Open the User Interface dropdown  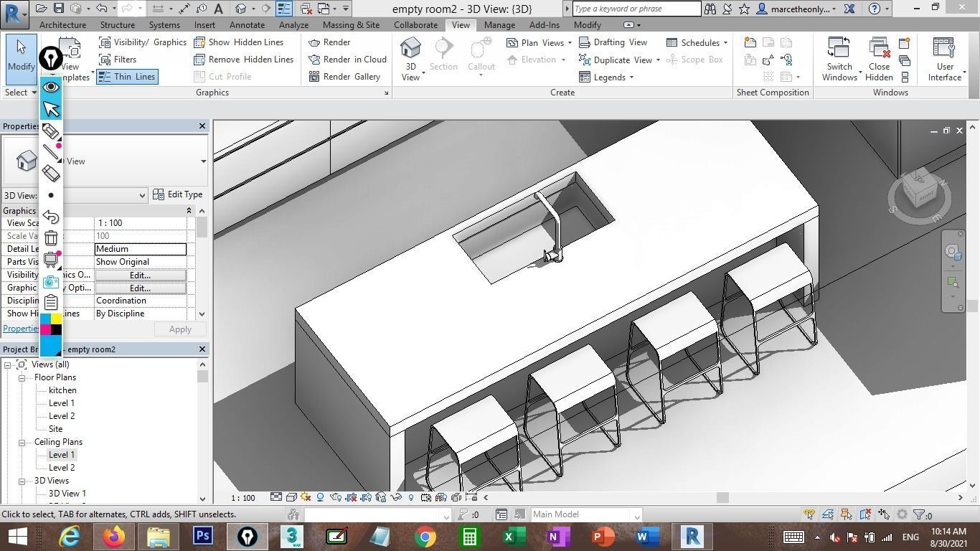[x=946, y=60]
